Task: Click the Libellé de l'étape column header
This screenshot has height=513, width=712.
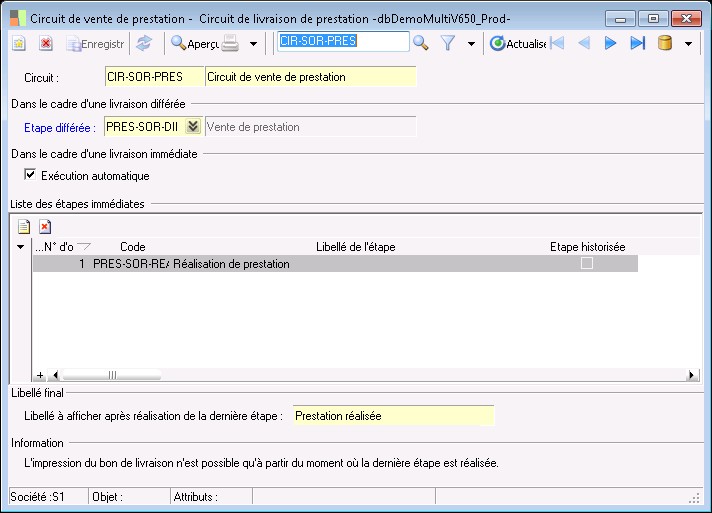Action: click(356, 247)
